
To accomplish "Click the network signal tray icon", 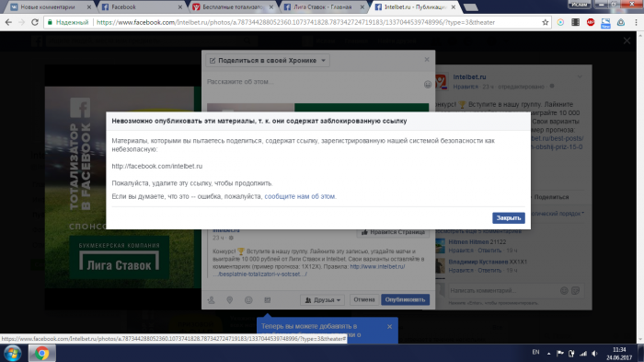I will pyautogui.click(x=583, y=354).
